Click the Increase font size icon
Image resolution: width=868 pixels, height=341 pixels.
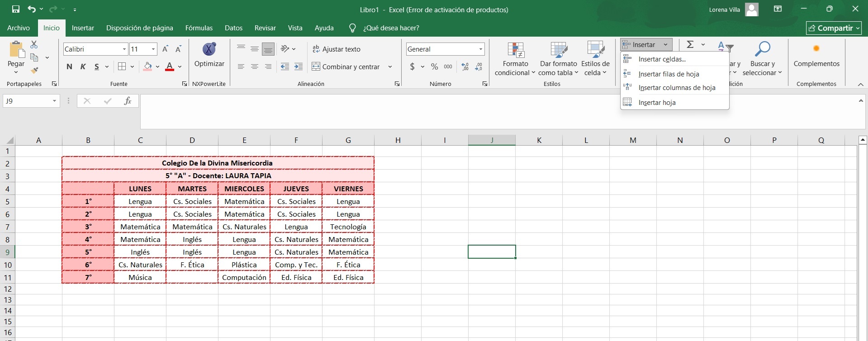click(166, 49)
